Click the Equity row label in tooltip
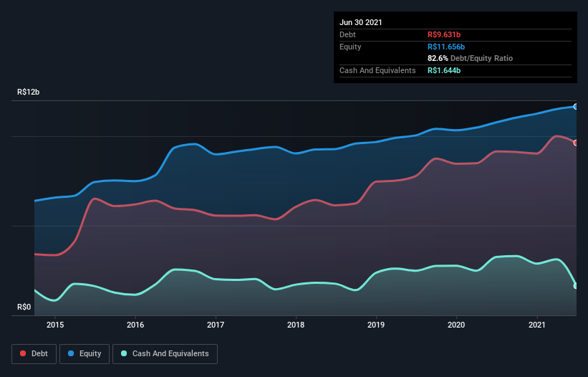 (x=350, y=47)
